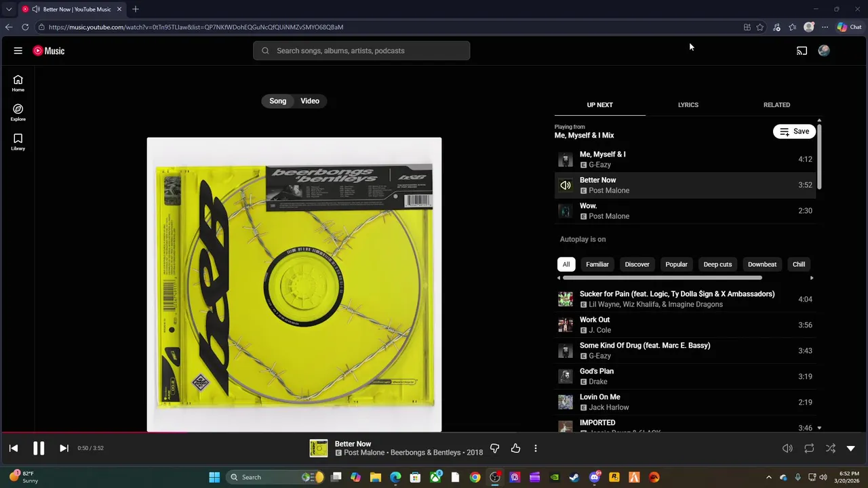The image size is (868, 488).
Task: Click the Post Malone artist link in player bar
Action: [364, 453]
